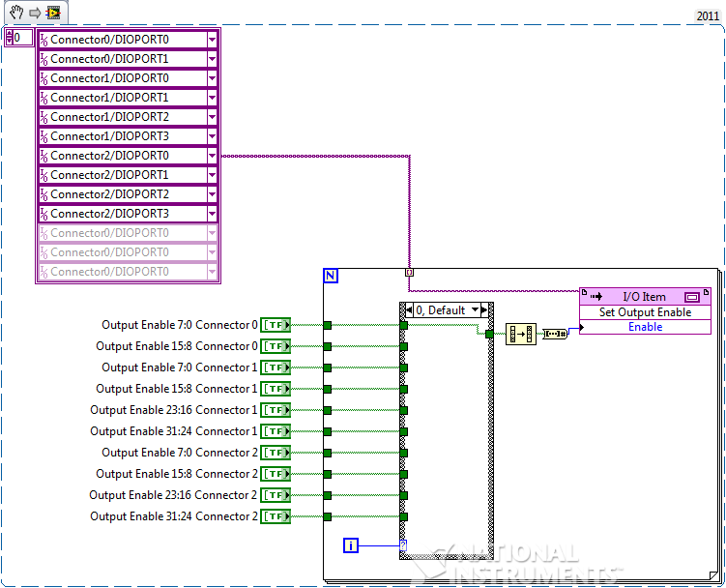Select the array index numeric field

tap(22, 38)
